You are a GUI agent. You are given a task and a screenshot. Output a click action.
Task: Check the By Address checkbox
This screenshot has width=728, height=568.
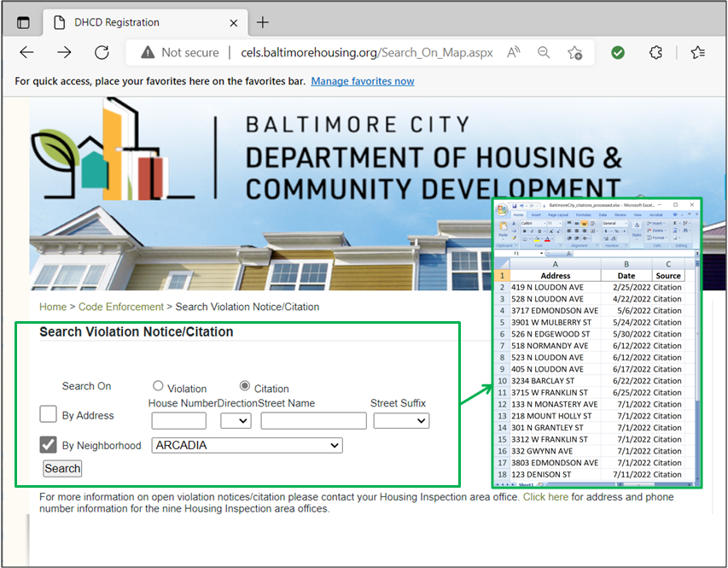point(49,414)
